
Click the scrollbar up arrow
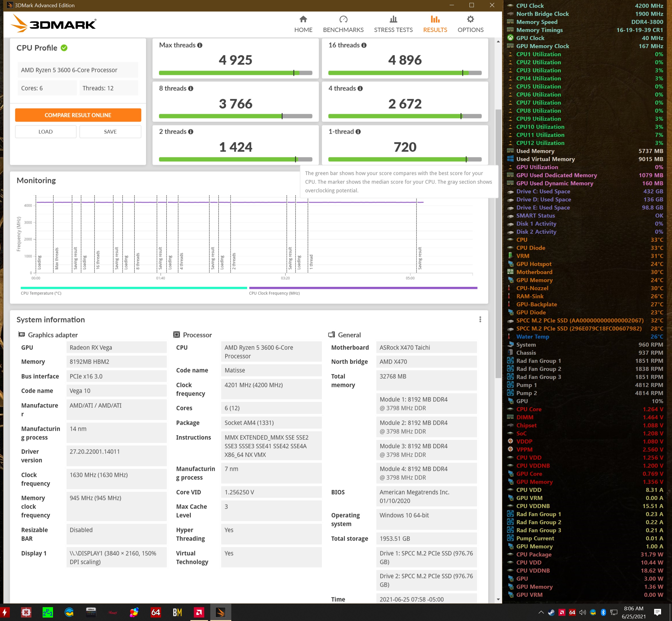[498, 42]
